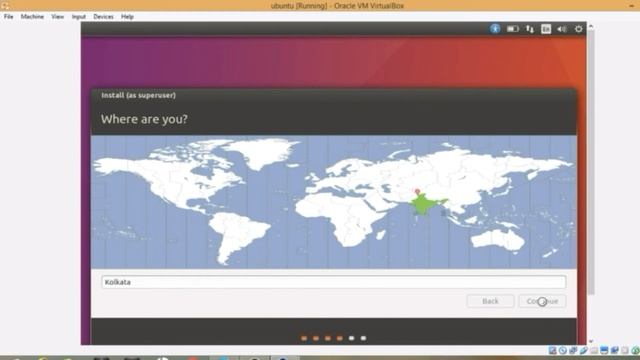Open the Input menu
Viewport: 640px width, 360px height.
[x=79, y=17]
